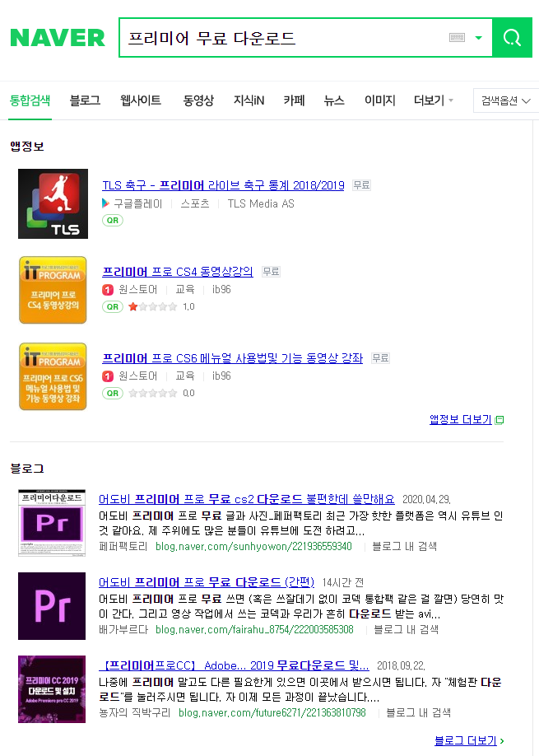Open 프리미어 프로 CS6 메뉴얼 사용법 강좌 link
Image resolution: width=539 pixels, height=756 pixels.
(232, 357)
